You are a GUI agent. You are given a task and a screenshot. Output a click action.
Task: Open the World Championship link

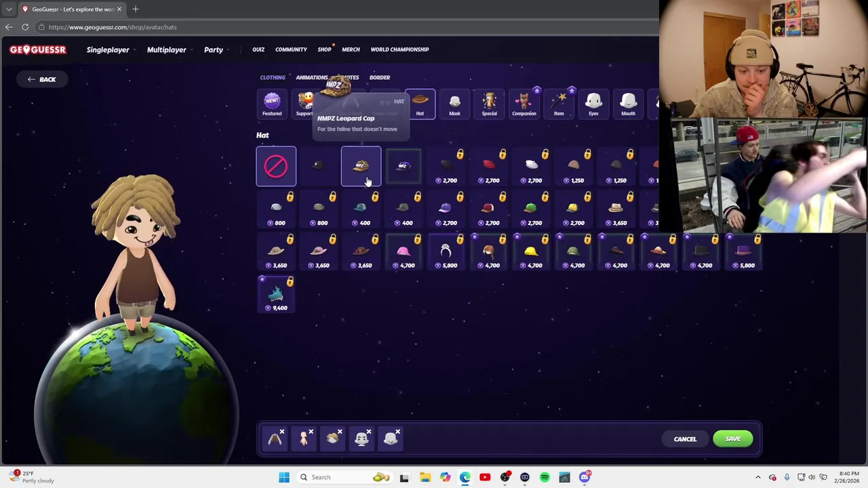point(399,49)
